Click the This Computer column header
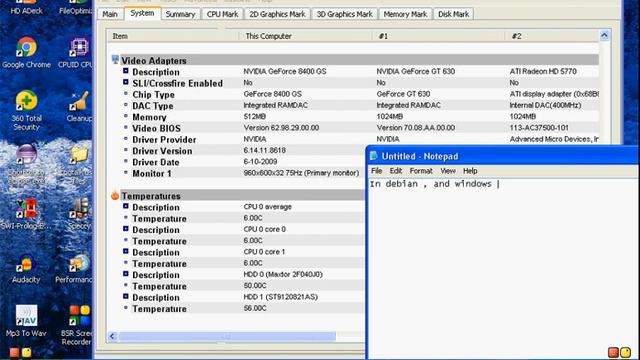Image resolution: width=640 pixels, height=360 pixels. [305, 36]
